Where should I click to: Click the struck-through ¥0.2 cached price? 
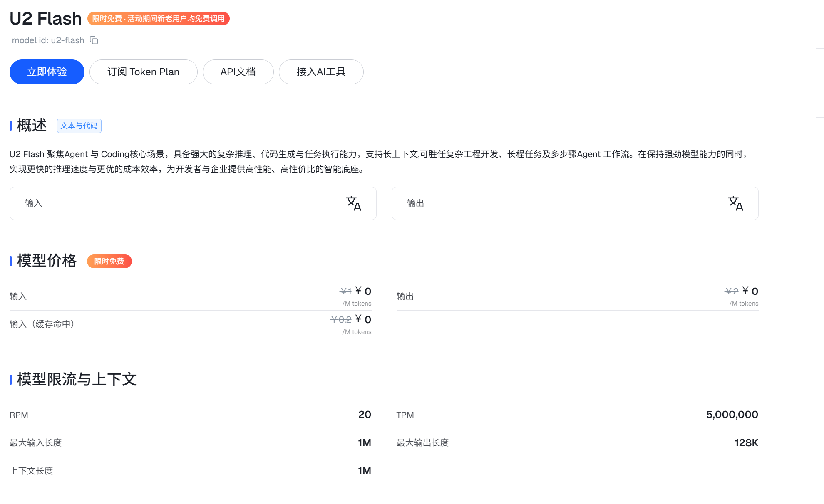point(341,319)
